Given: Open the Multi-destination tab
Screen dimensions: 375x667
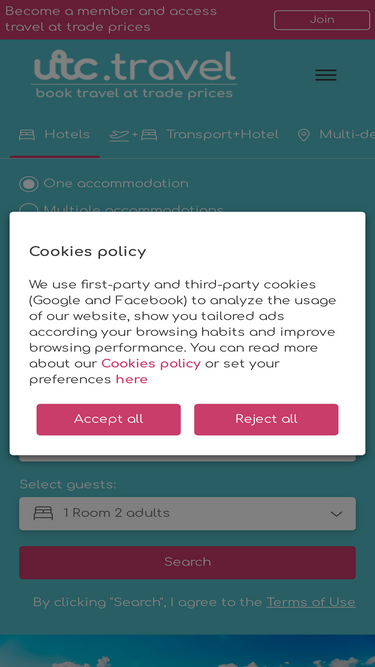Looking at the screenshot, I should point(336,136).
